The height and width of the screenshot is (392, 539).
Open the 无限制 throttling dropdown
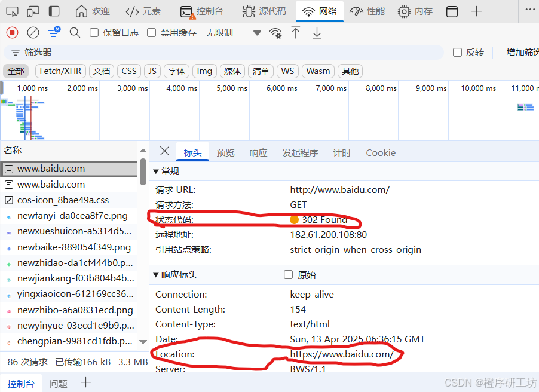click(234, 33)
